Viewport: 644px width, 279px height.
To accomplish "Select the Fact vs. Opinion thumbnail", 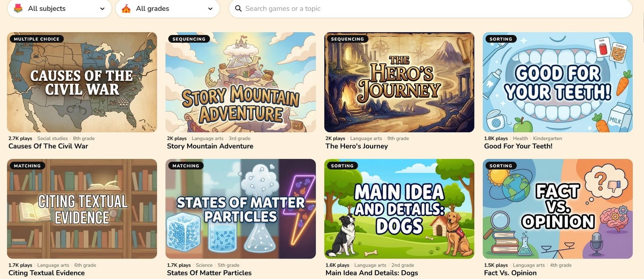I will coord(558,209).
